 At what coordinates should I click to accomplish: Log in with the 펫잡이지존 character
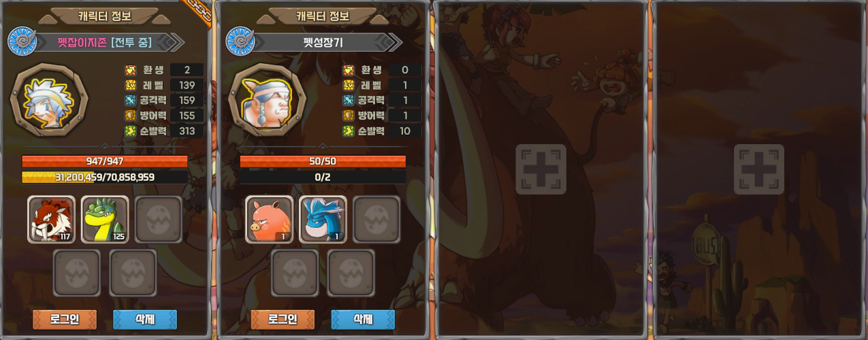pos(65,319)
